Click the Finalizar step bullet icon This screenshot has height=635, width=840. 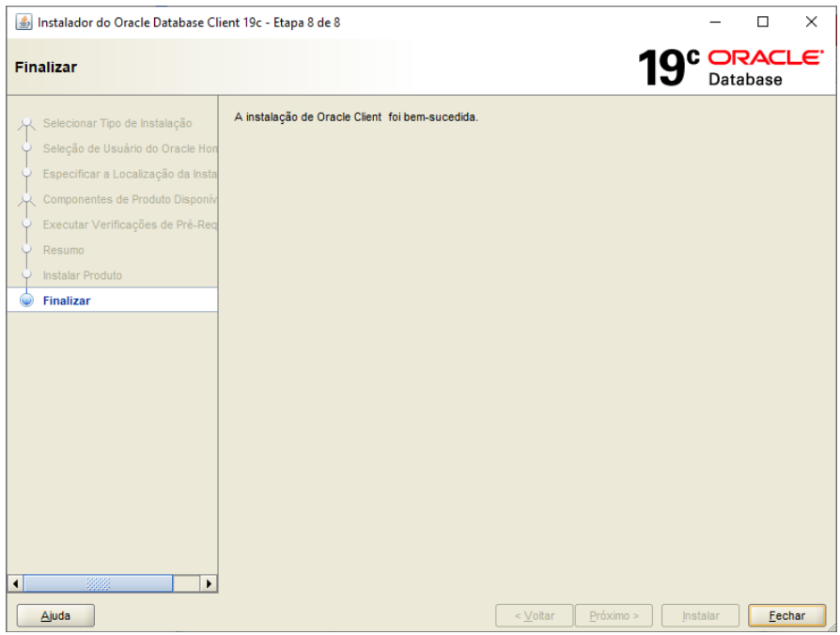point(26,301)
